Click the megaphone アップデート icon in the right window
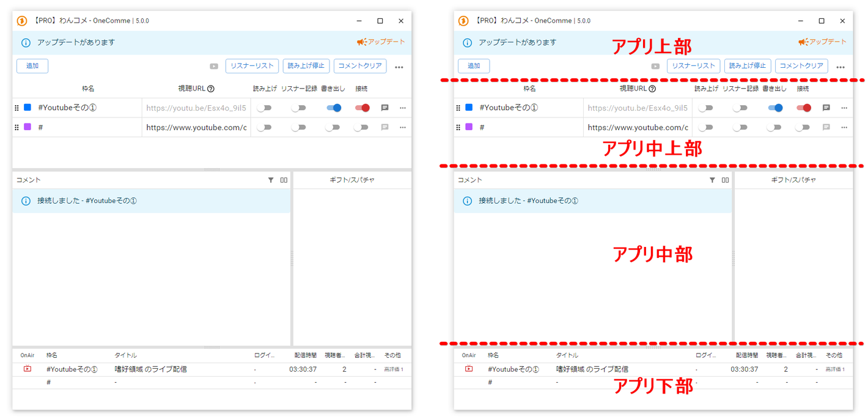The image size is (868, 420). [x=803, y=42]
